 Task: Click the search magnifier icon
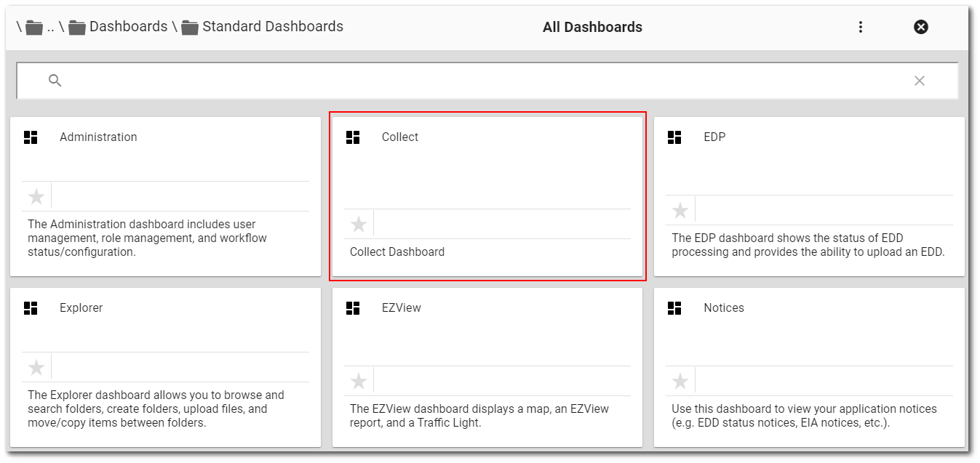point(55,80)
